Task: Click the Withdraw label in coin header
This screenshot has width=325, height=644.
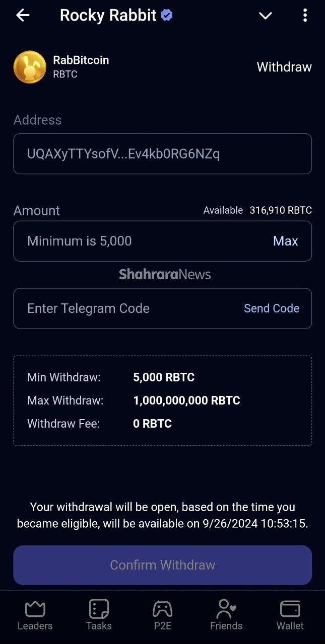Action: click(284, 67)
